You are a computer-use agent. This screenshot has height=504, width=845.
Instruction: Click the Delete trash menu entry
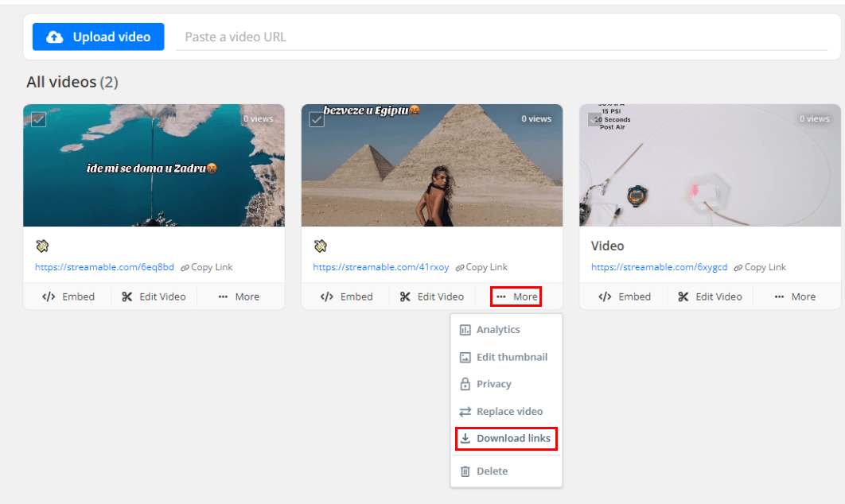491,471
